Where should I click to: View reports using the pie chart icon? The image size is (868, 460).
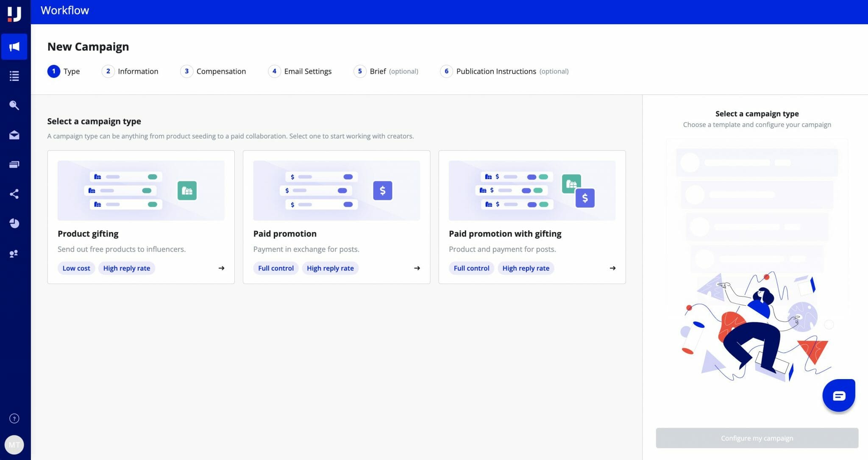coord(14,224)
